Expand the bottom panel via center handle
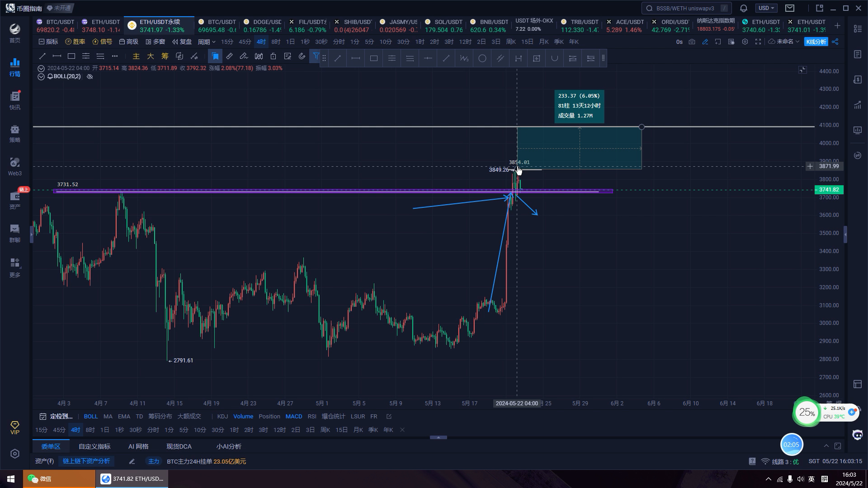 pos(438,437)
